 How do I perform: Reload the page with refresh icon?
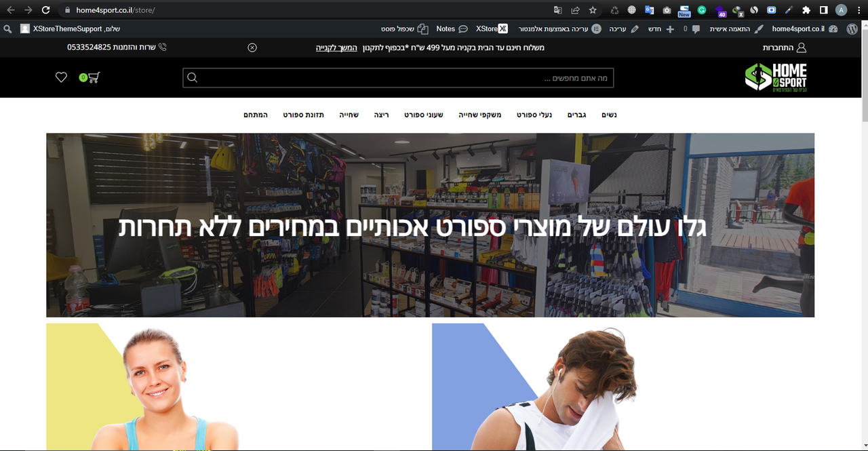45,10
